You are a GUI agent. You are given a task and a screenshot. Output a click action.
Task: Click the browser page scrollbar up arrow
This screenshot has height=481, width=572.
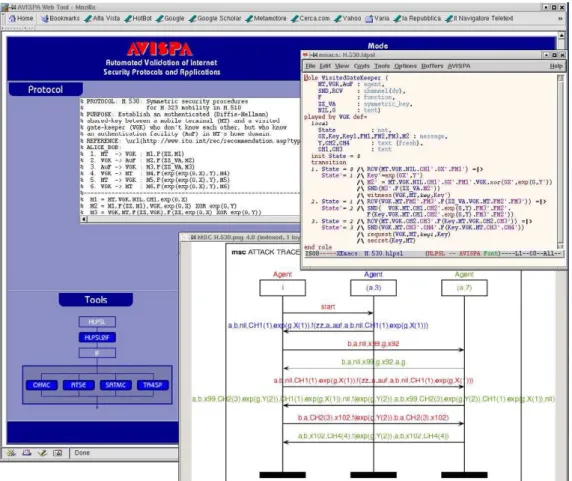pyautogui.click(x=562, y=35)
